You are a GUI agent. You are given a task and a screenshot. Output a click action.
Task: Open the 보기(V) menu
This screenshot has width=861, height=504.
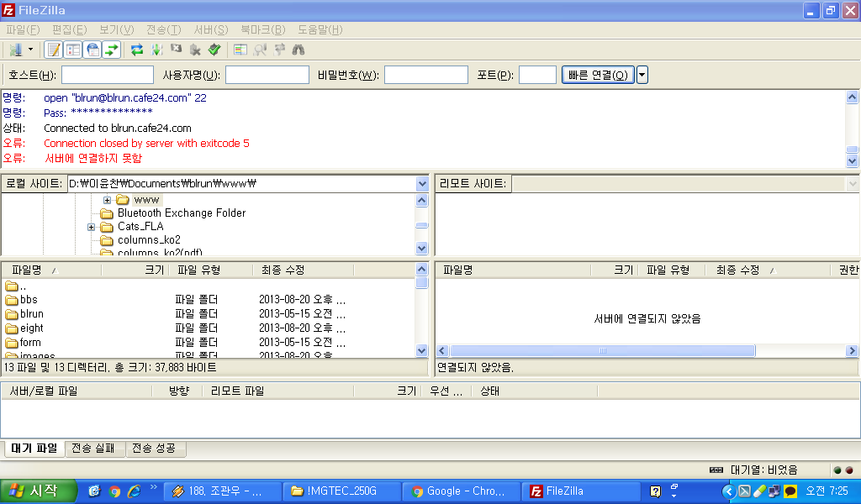(116, 29)
